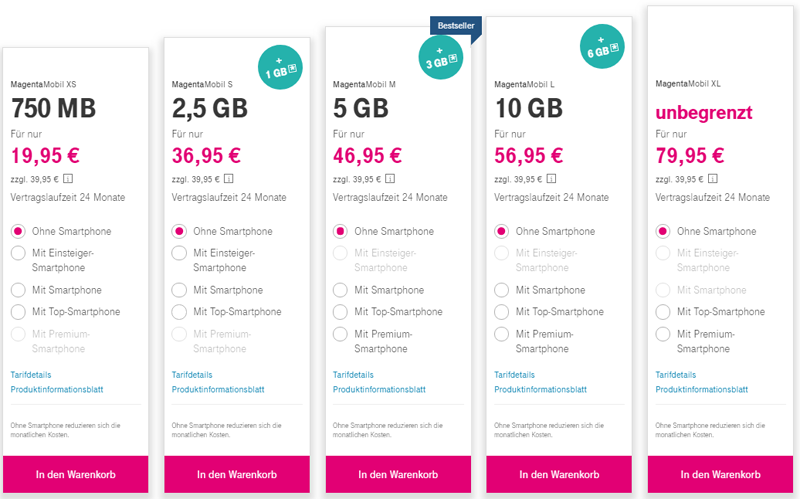Open Tarifdetails for MagentaMobil XL
Viewport: 800px width, 499px height.
676,375
